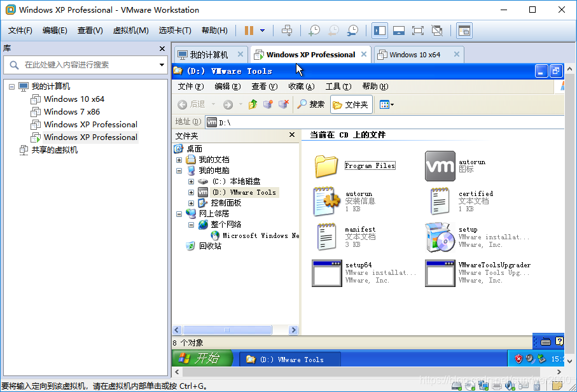Select Windows 10 x64 in library
The width and height of the screenshot is (577, 392).
[74, 99]
